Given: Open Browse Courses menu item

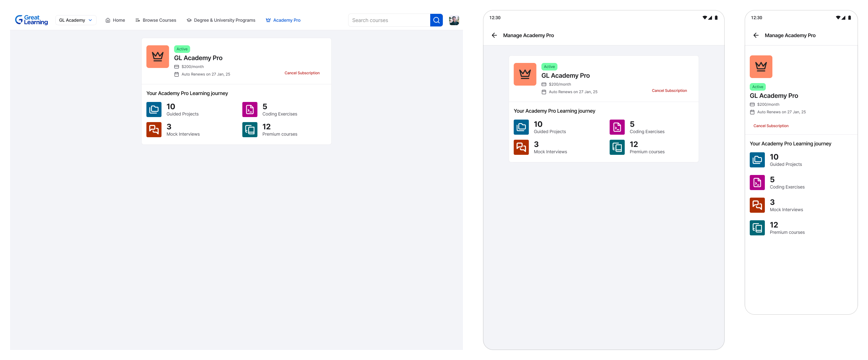Looking at the screenshot, I should [x=156, y=20].
